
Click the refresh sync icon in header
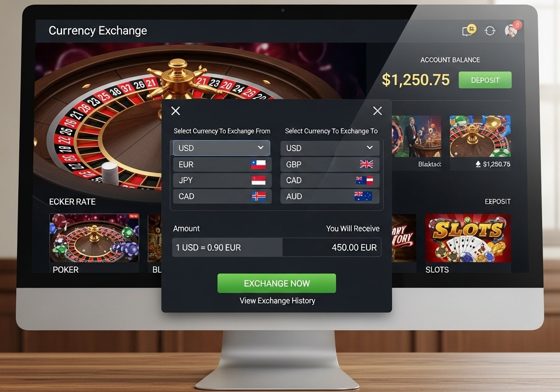click(490, 31)
